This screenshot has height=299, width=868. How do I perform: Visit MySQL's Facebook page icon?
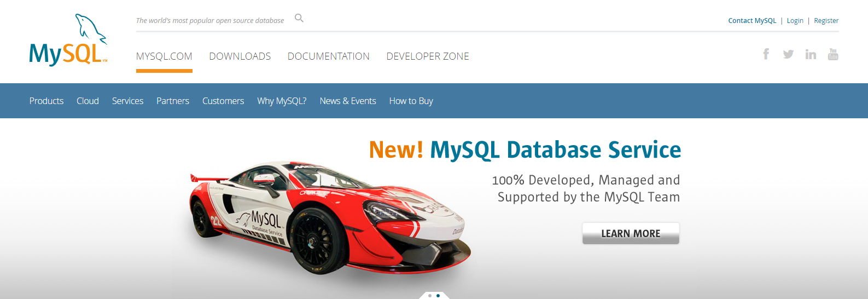(x=766, y=54)
